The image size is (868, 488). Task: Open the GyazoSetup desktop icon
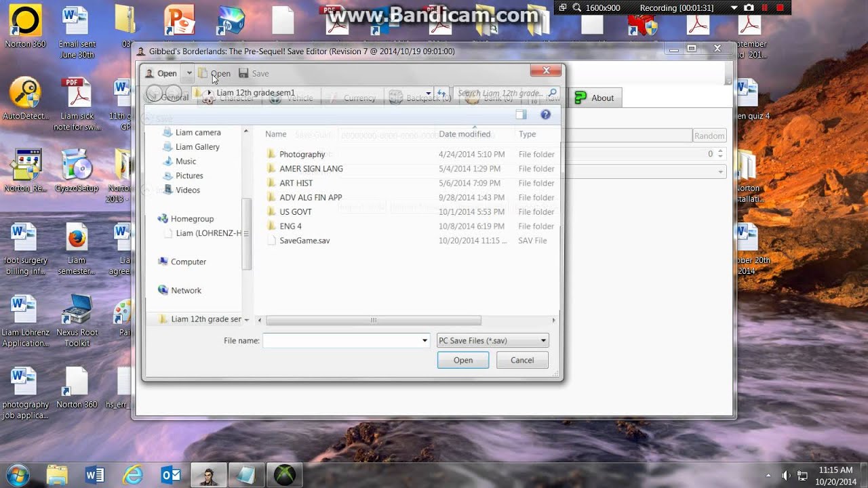point(77,169)
